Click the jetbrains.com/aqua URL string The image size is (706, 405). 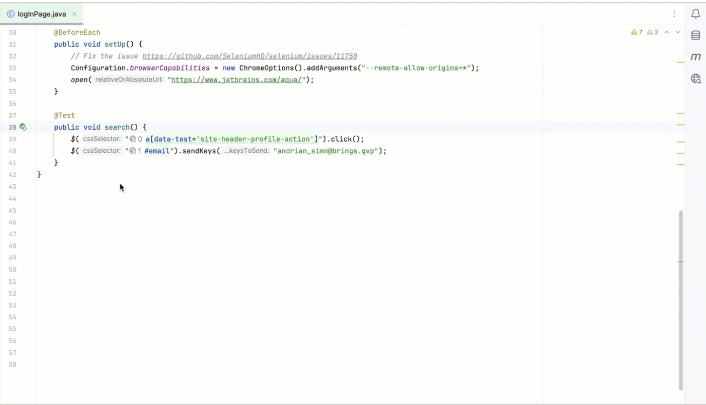coord(236,80)
